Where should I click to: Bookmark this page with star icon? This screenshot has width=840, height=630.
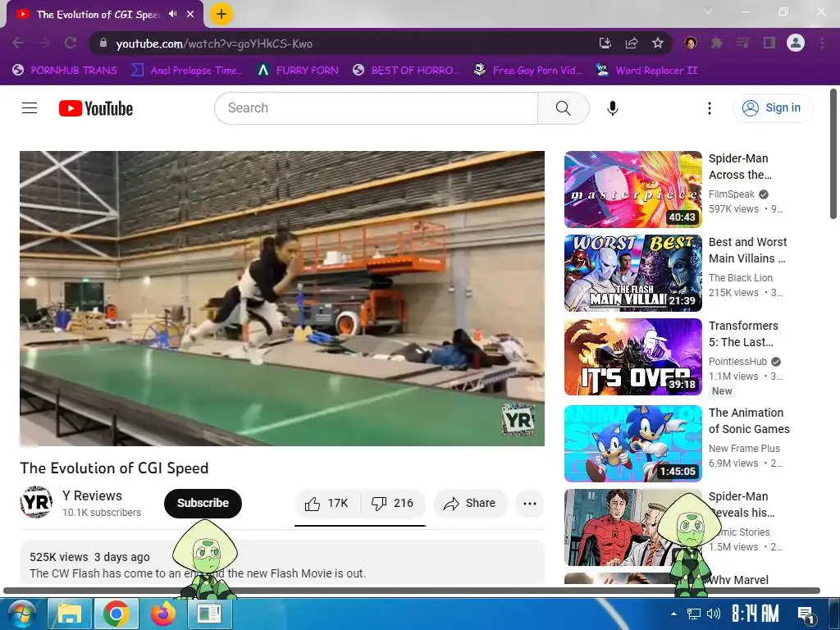tap(658, 43)
